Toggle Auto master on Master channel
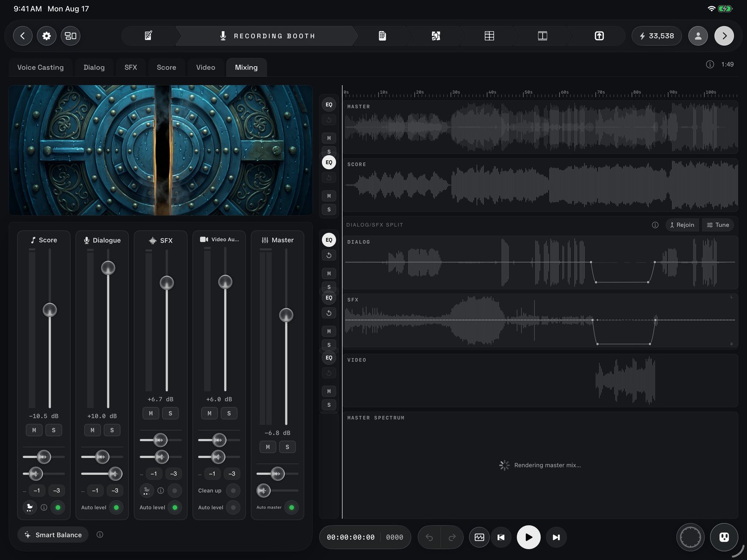Viewport: 747px width, 560px height. pos(291,507)
